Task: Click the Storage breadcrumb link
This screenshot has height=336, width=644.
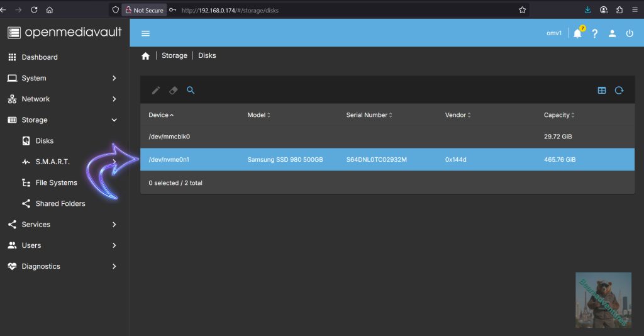Action: click(174, 55)
